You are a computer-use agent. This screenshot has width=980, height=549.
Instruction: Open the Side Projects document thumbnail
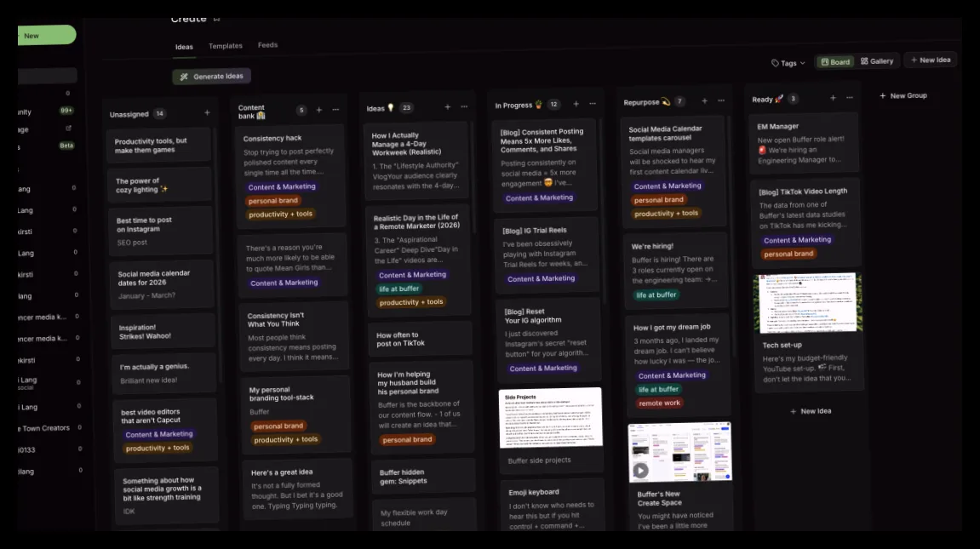(550, 417)
